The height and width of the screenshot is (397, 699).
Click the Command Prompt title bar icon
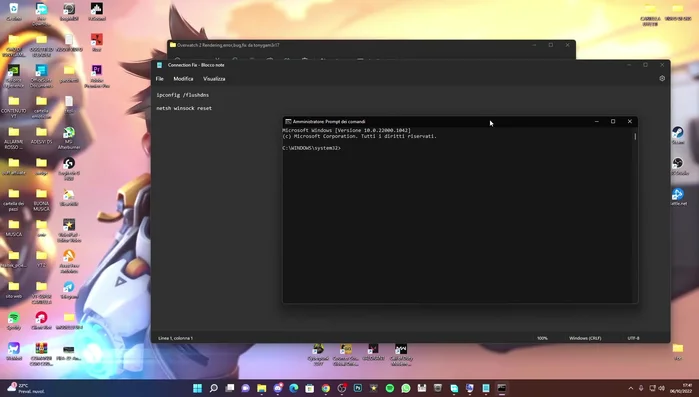[288, 121]
